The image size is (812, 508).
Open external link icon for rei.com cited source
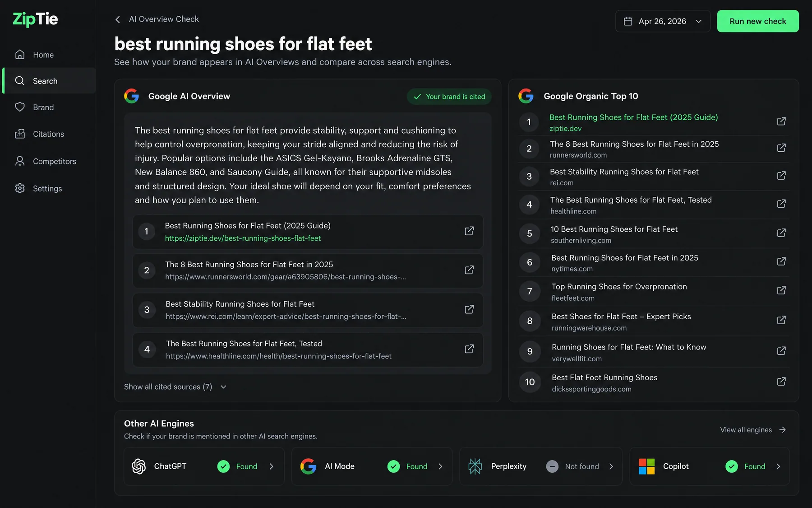coord(469,309)
